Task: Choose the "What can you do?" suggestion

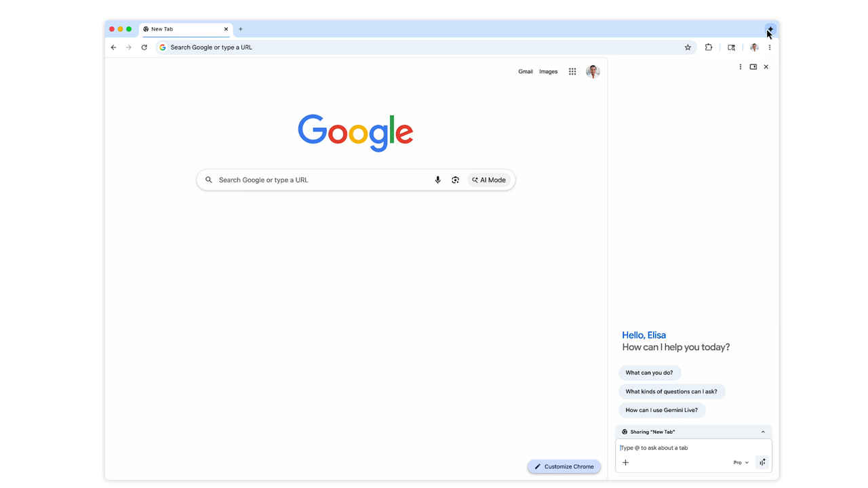Action: coord(649,373)
